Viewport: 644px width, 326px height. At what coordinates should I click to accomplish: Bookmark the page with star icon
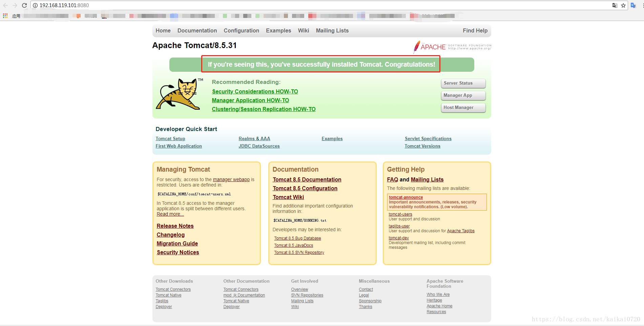[623, 5]
